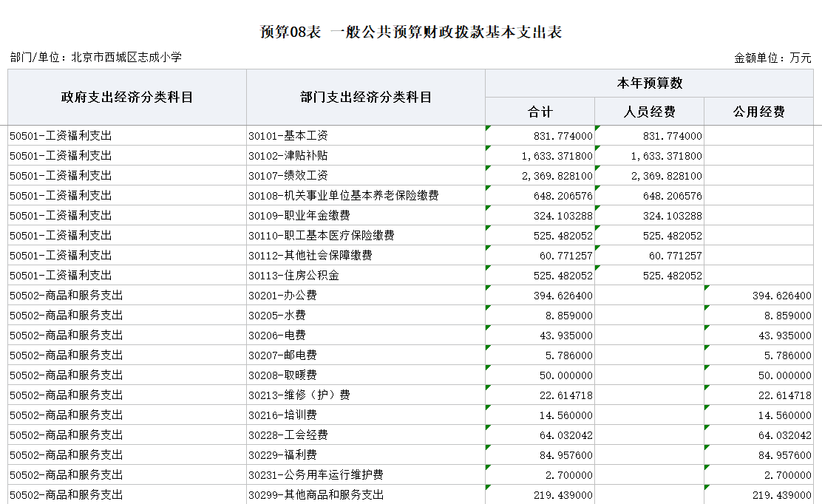Select cell 30228-工会经费
Viewport: 822px width, 504px height.
(x=366, y=435)
